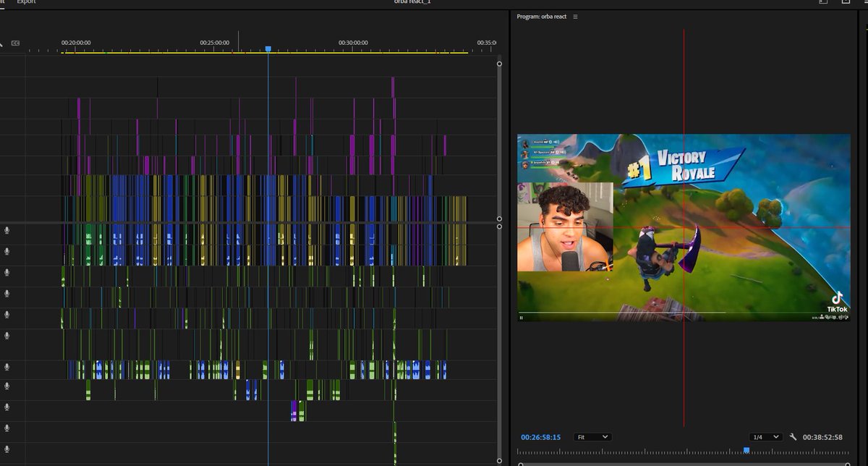
Task: Click the voice-over mic on topmost audio track
Action: [7, 230]
